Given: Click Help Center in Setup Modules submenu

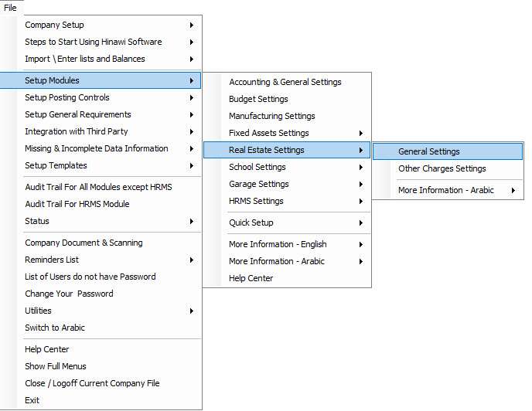Looking at the screenshot, I should pos(287,278).
